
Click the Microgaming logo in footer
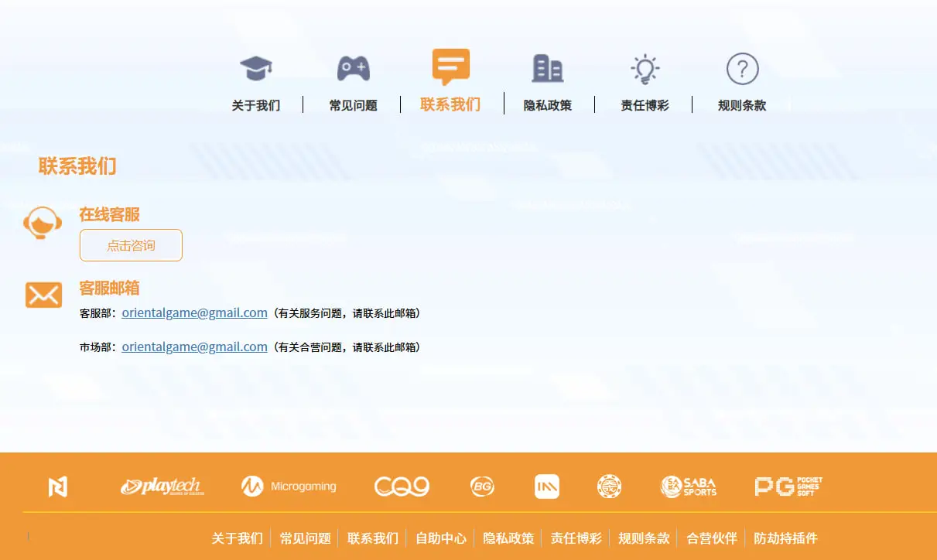pyautogui.click(x=289, y=487)
